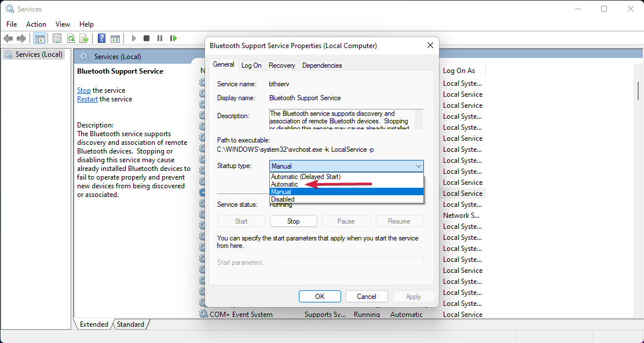Open the Export List toolbar icon
644x343 pixels.
pyautogui.click(x=85, y=38)
